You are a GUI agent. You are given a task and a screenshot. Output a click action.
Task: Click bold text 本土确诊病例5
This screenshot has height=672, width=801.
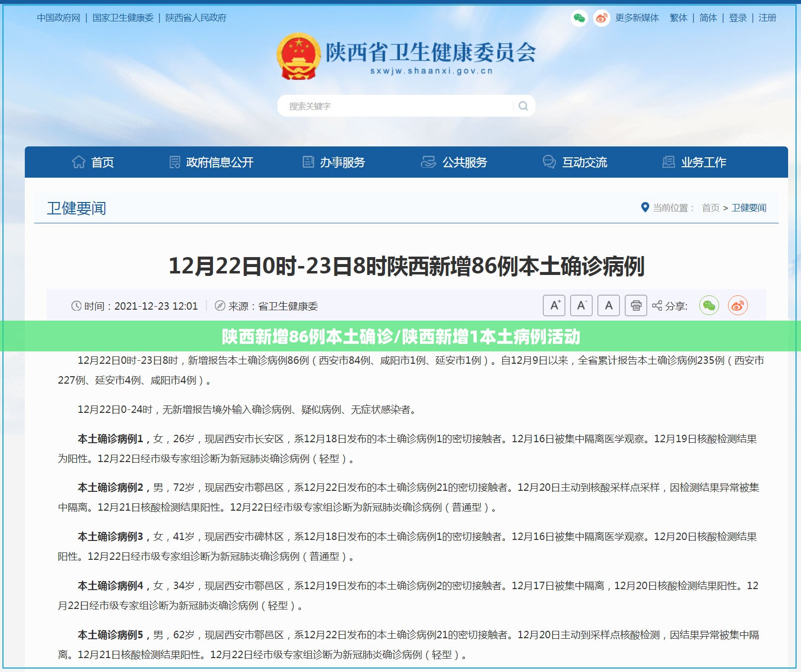point(110,635)
